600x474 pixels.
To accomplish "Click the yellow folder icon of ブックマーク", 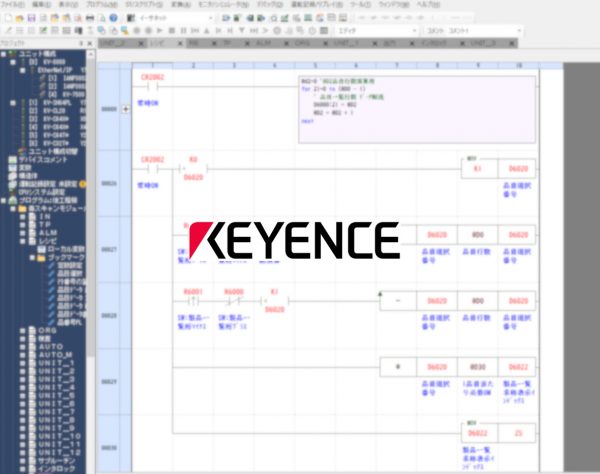I will 41,257.
